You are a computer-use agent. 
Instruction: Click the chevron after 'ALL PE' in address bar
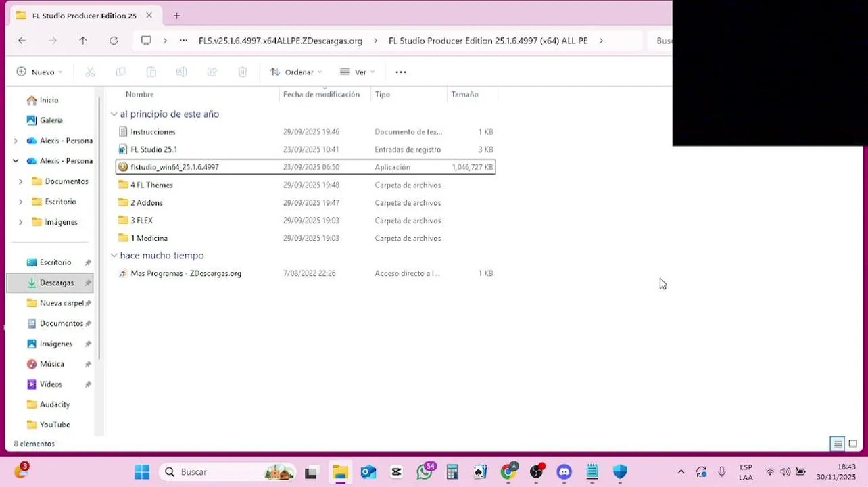click(600, 41)
